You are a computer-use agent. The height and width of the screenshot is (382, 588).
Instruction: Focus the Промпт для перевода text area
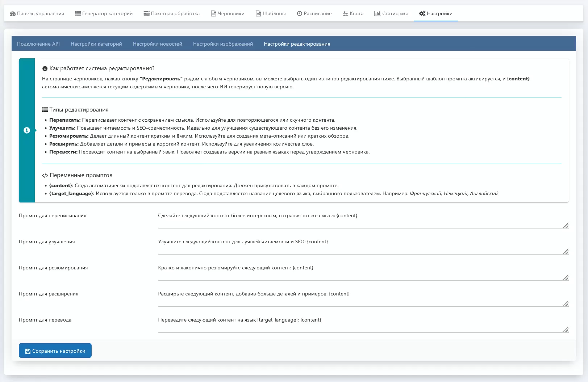pos(362,323)
